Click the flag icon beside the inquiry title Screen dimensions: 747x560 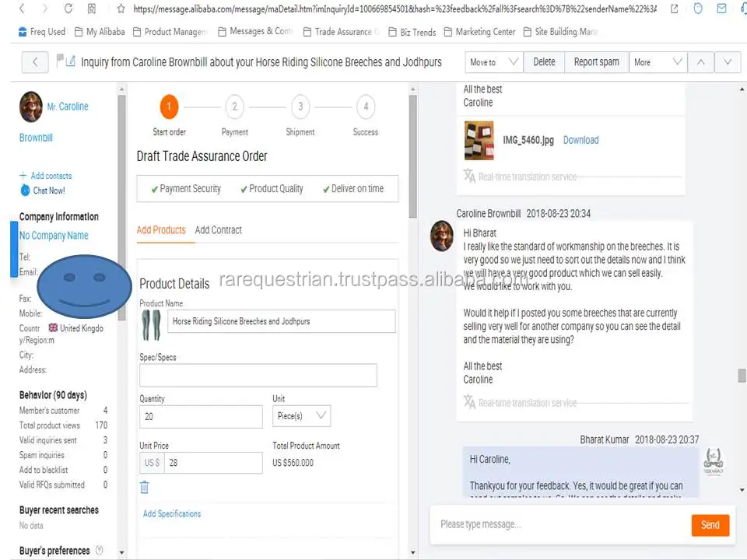59,61
